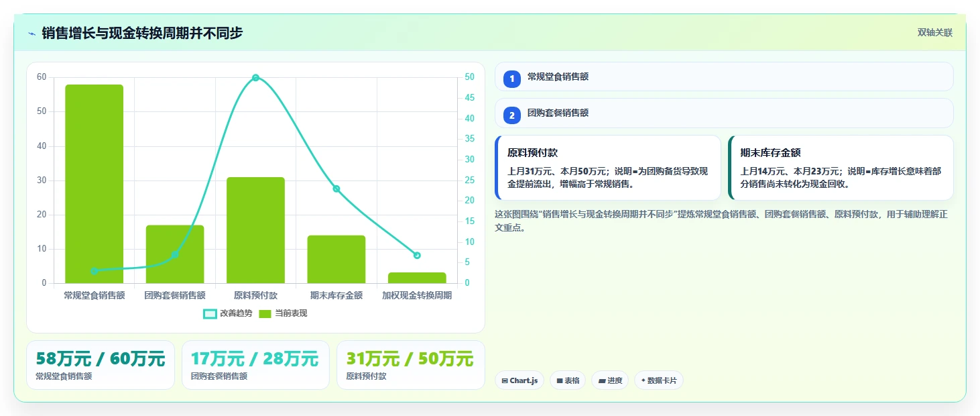Click the trend line peak point at 原料预付款
The image size is (980, 416).
tap(255, 78)
